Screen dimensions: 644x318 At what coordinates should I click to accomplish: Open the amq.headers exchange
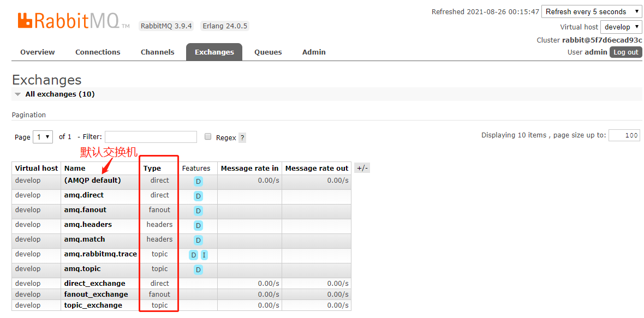[88, 224]
